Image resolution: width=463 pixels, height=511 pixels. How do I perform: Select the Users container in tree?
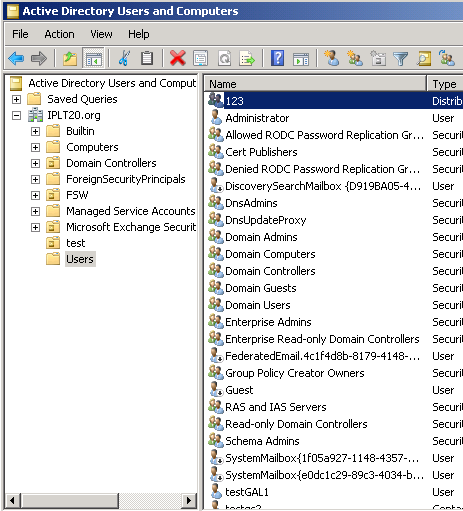(x=80, y=259)
